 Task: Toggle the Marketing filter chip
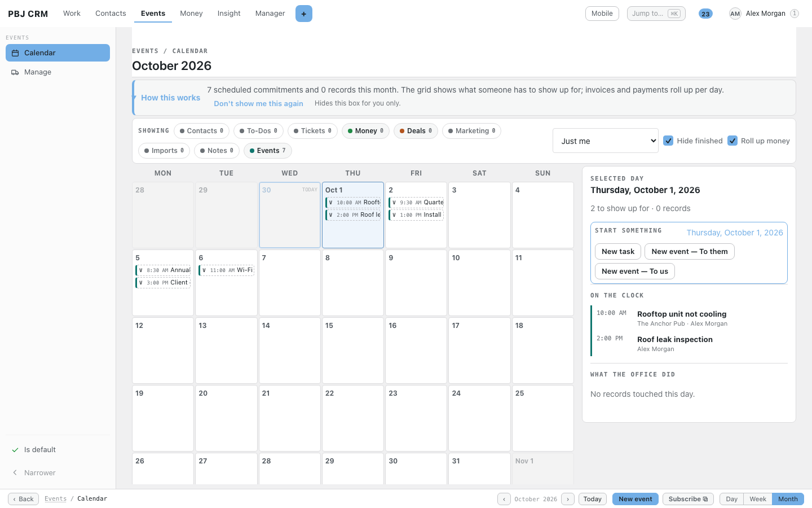472,131
